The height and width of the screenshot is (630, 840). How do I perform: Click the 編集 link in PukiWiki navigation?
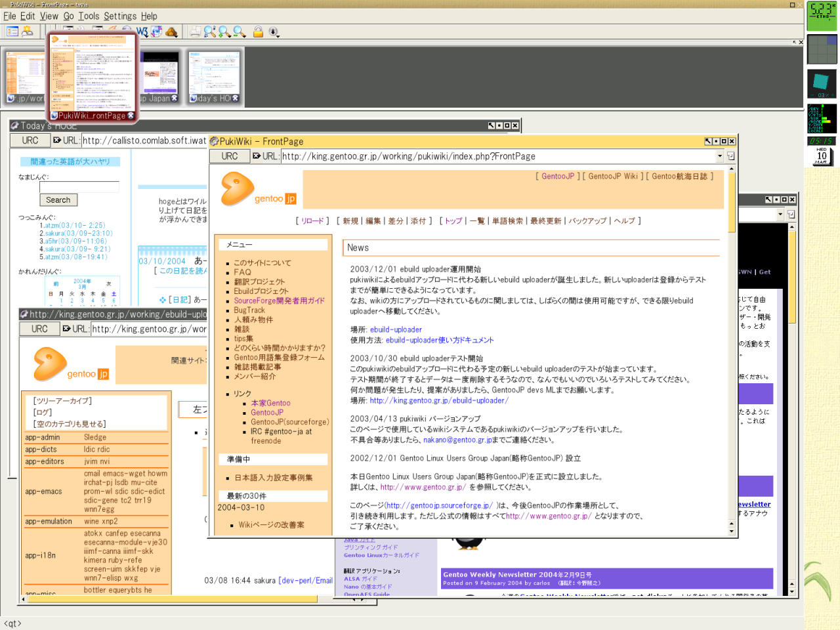coord(373,221)
